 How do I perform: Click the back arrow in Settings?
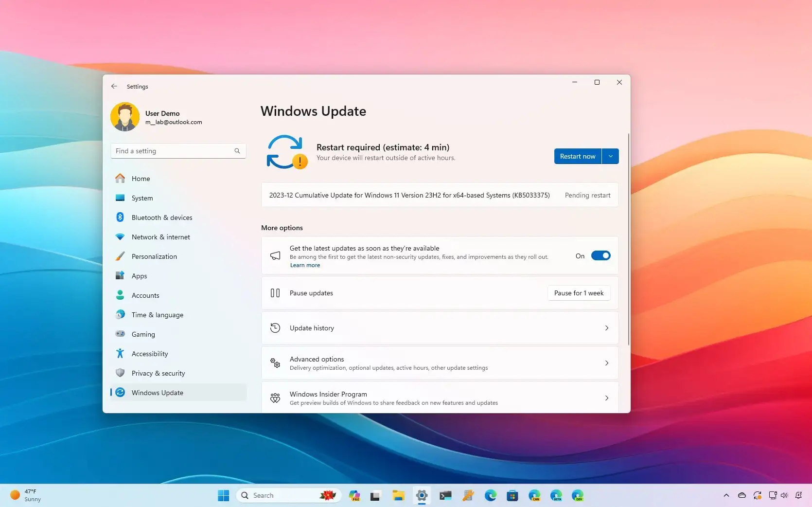(114, 86)
